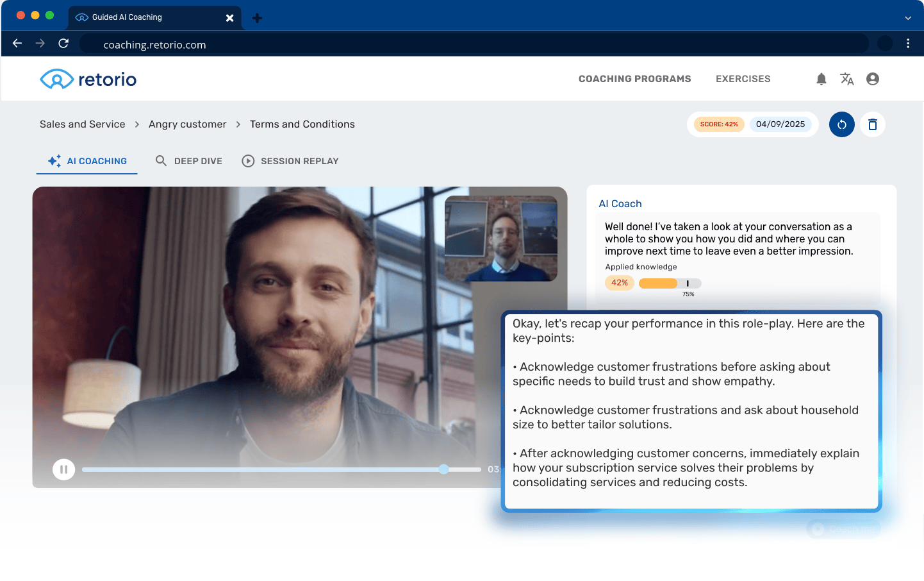This screenshot has width=924, height=581.
Task: Click the AI Coaching sparkle icon
Action: 53,161
